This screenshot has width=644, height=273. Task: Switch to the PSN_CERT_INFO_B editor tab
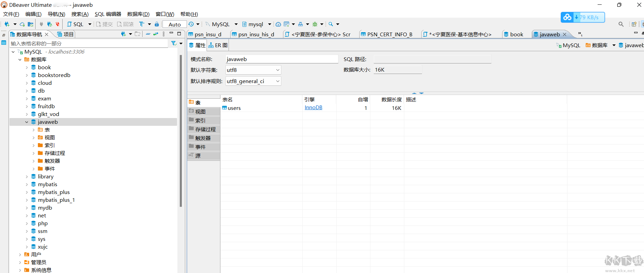pyautogui.click(x=386, y=34)
